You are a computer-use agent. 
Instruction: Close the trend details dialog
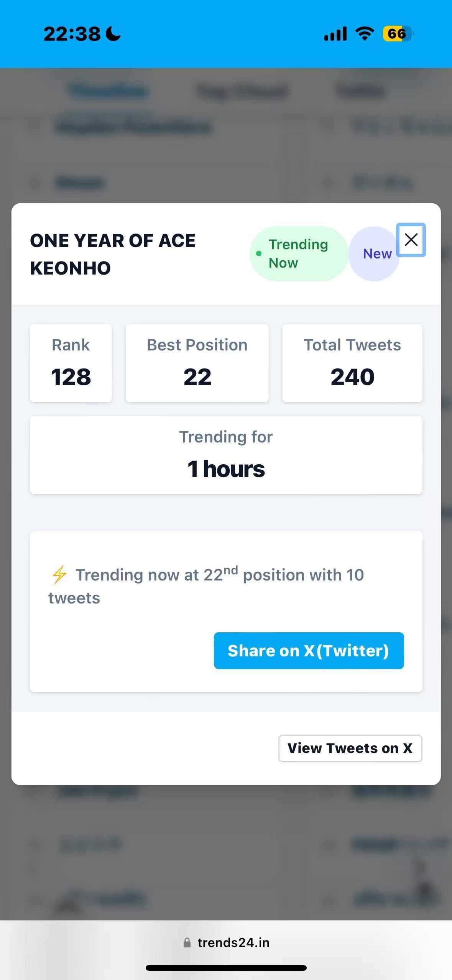coord(411,240)
